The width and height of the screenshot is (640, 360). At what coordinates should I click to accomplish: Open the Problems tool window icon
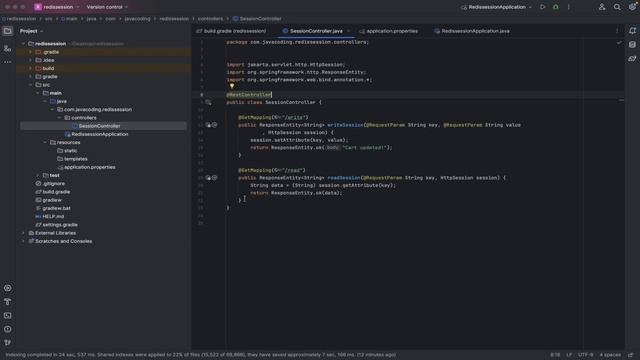(7, 329)
